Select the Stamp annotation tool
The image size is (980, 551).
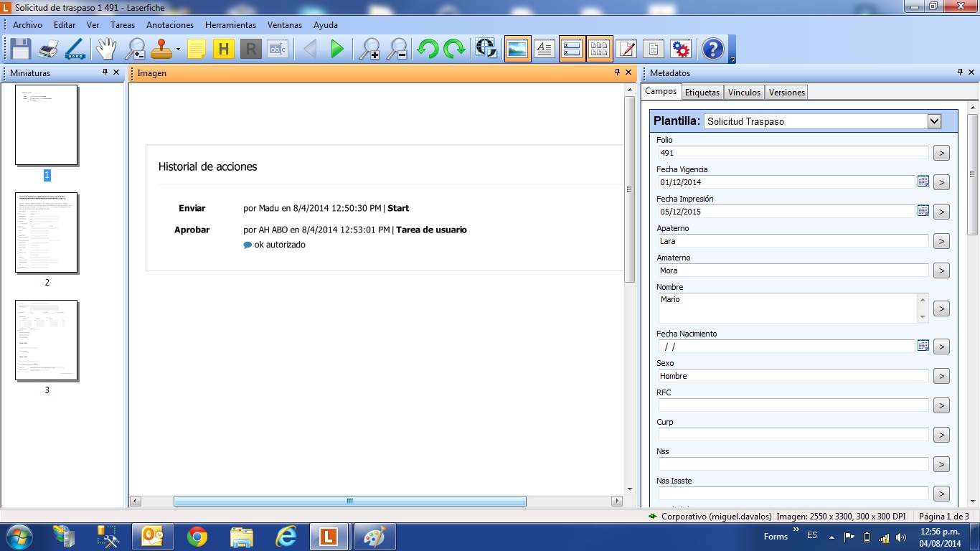pos(161,49)
